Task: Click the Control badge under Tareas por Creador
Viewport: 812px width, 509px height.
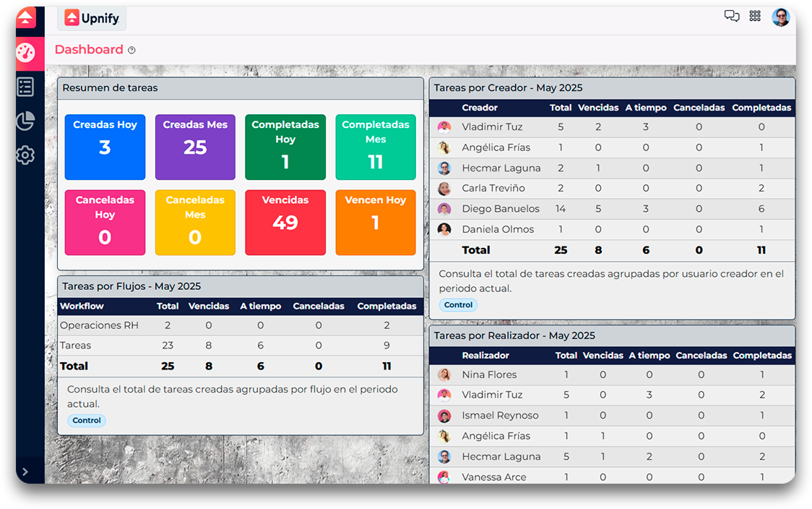Action: (458, 304)
